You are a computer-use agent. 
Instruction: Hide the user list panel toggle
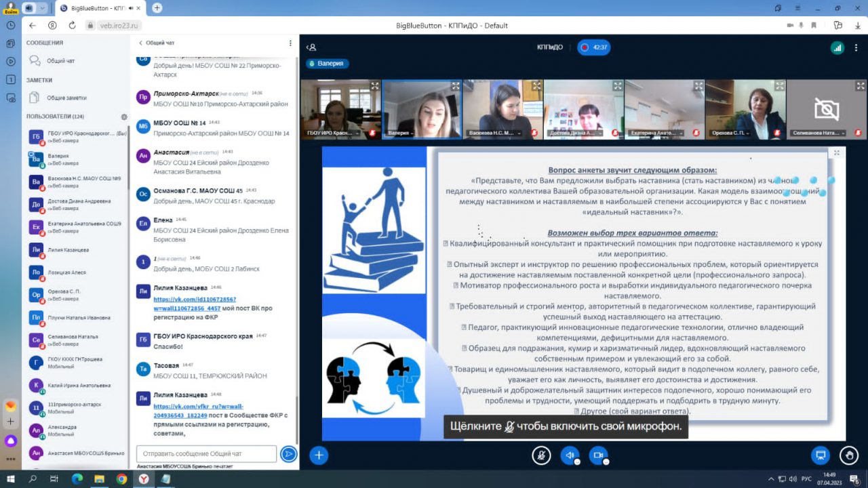pyautogui.click(x=311, y=47)
